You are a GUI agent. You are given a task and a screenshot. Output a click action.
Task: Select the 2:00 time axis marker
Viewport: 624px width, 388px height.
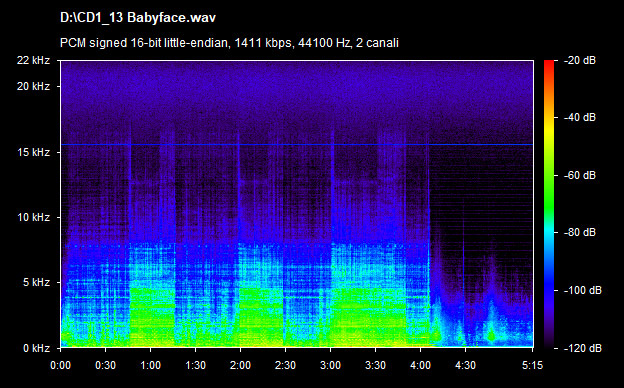[x=240, y=365]
